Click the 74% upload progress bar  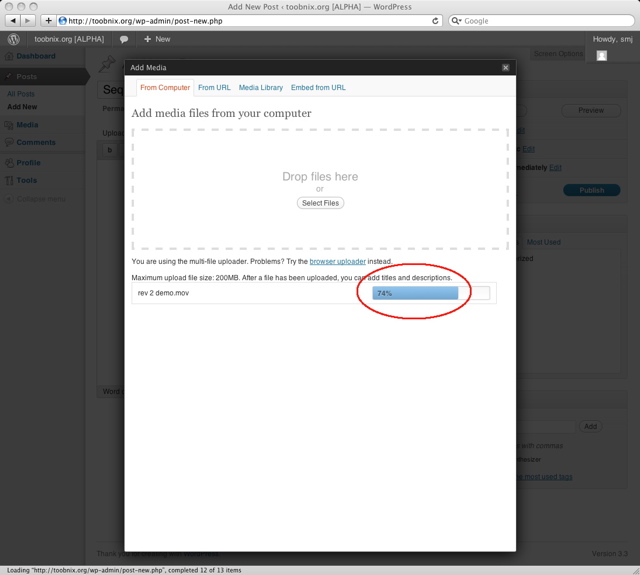point(431,293)
